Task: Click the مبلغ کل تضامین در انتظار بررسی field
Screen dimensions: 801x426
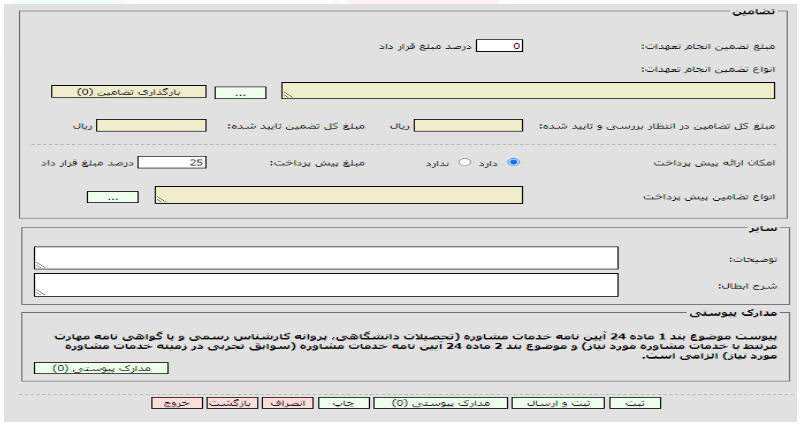Action: pyautogui.click(x=468, y=126)
